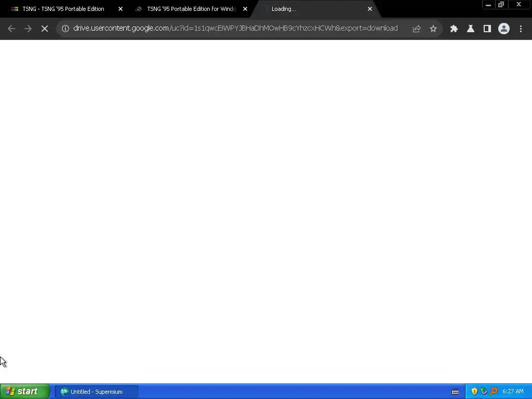Open the Extensions puzzle icon
The image size is (532, 399).
coord(454,29)
